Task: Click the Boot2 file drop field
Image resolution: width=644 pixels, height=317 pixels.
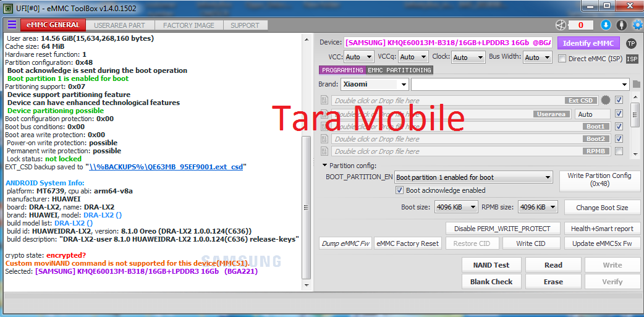Action: (471, 139)
